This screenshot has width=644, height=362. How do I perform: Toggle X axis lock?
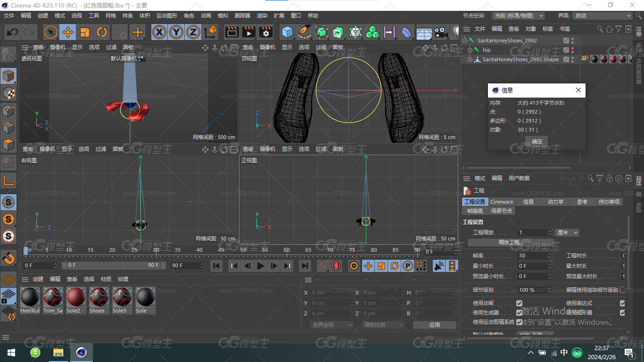[x=160, y=32]
